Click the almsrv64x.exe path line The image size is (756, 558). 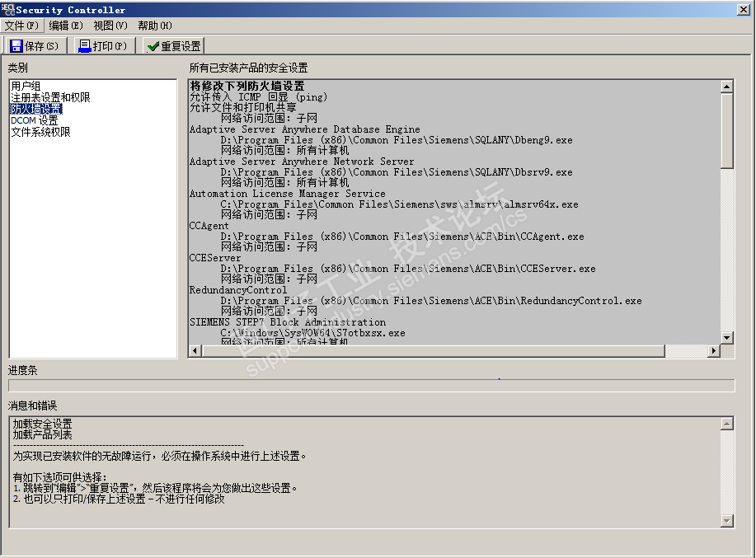pos(400,204)
